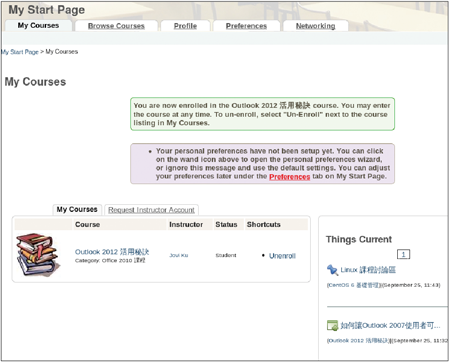This screenshot has height=363, width=450.
Task: Open the red Preferences link in notice
Action: point(290,177)
